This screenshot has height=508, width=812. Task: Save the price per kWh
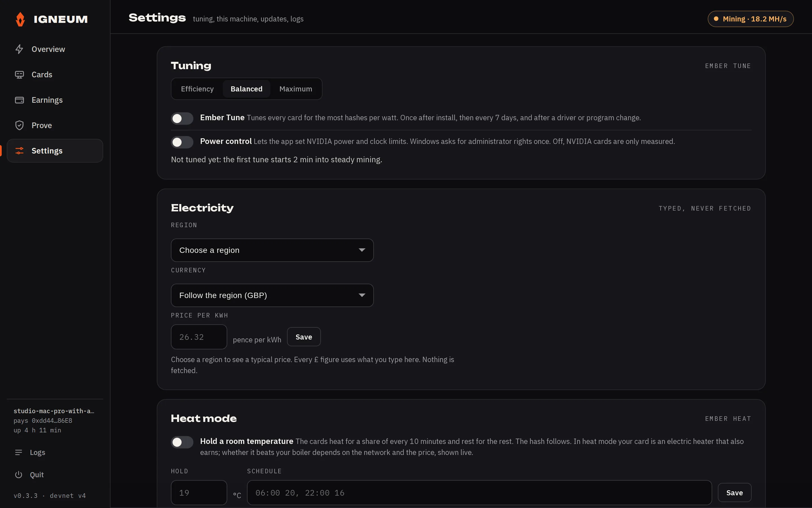(x=304, y=337)
